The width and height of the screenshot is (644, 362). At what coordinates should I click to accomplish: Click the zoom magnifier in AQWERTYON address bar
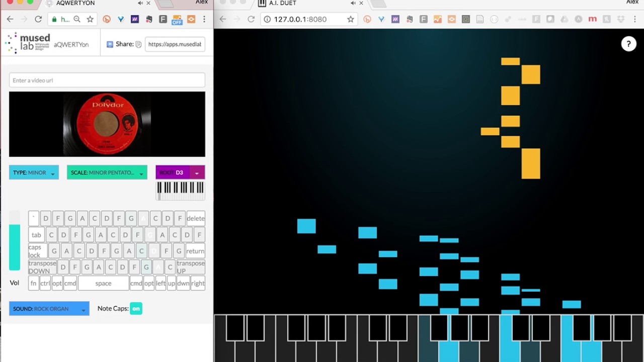77,19
